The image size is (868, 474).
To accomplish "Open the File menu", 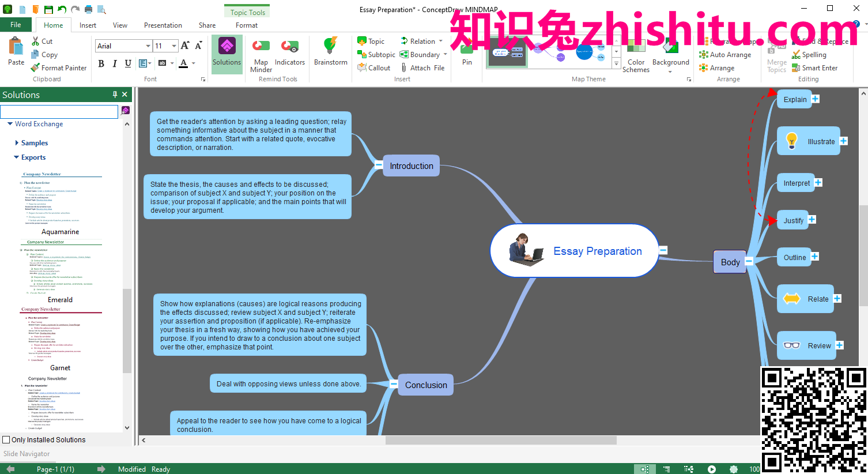I will click(16, 25).
